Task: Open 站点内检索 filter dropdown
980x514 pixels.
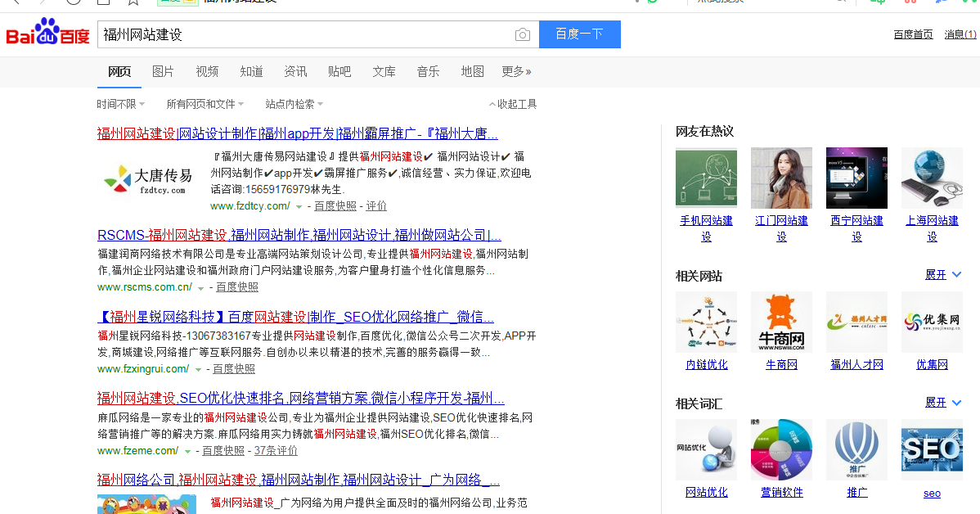Action: [x=294, y=104]
